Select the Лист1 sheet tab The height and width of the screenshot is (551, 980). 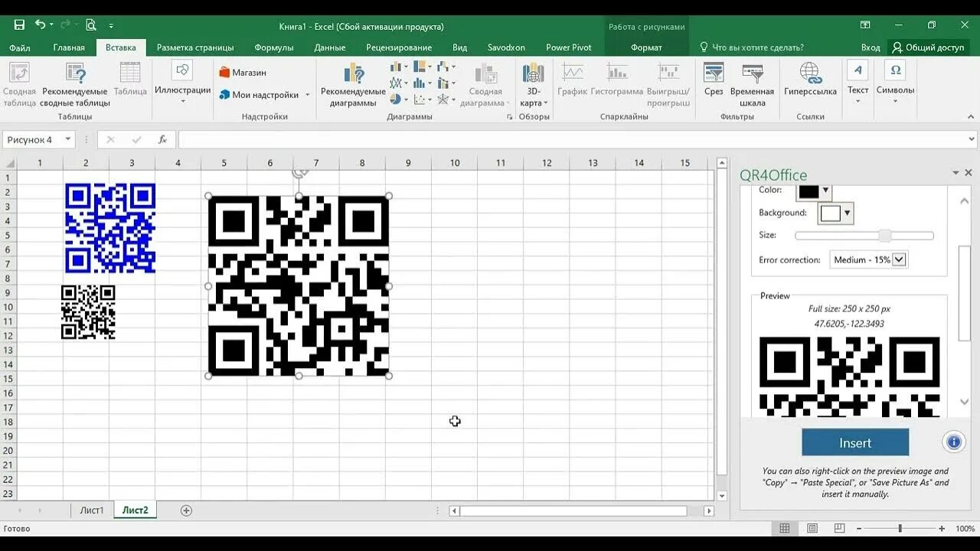[92, 510]
